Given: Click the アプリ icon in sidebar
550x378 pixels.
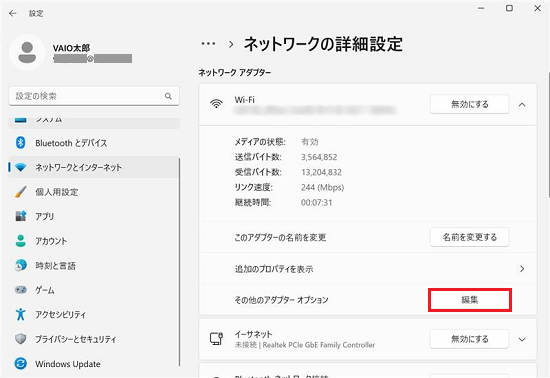Looking at the screenshot, I should (21, 216).
